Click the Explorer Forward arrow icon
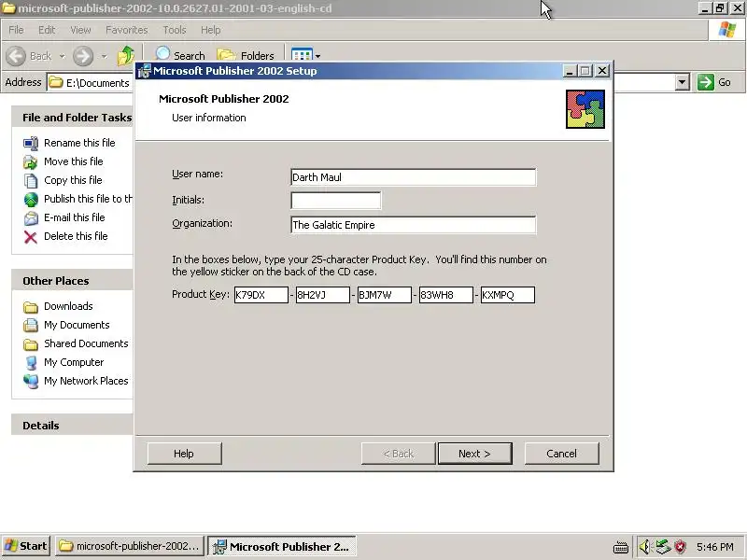Image resolution: width=747 pixels, height=560 pixels. (x=83, y=56)
